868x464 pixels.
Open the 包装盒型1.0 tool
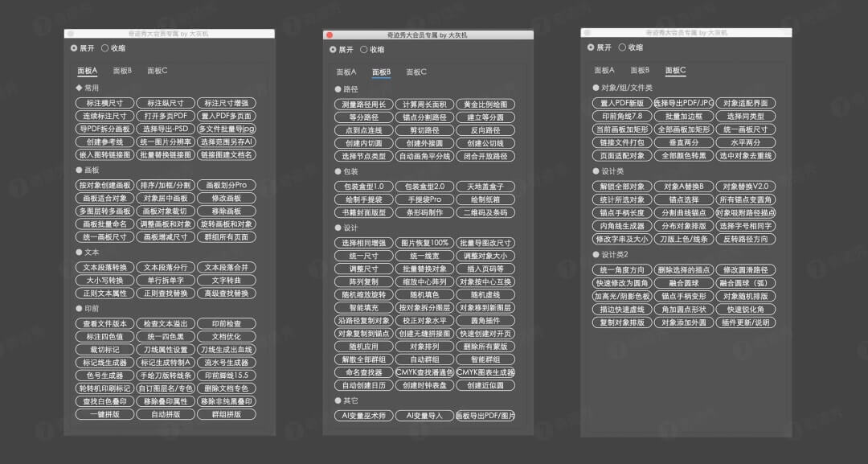363,187
